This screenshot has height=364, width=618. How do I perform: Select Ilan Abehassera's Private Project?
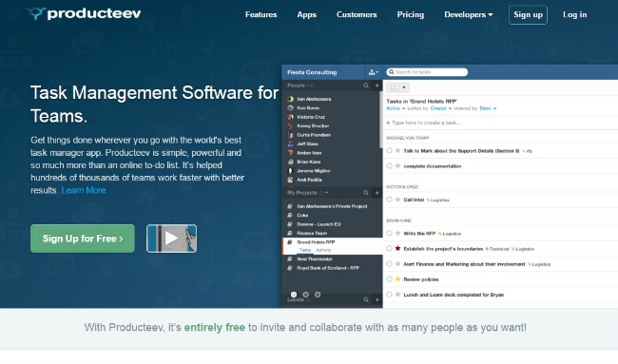coord(332,206)
